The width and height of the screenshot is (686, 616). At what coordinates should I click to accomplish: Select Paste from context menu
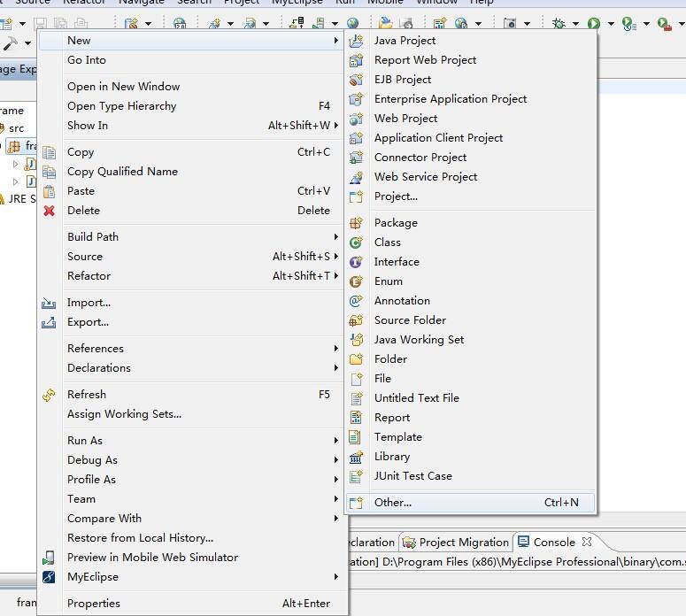[x=190, y=191]
